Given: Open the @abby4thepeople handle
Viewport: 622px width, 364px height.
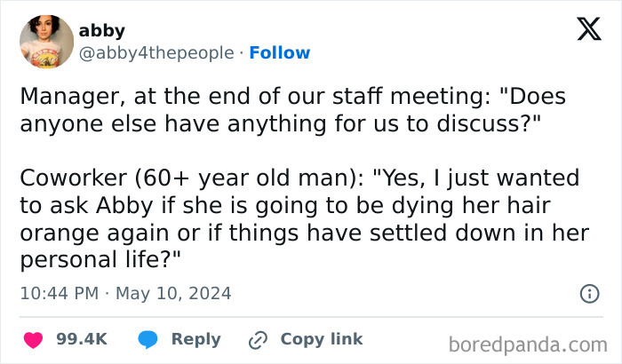Looking at the screenshot, I should pos(156,52).
